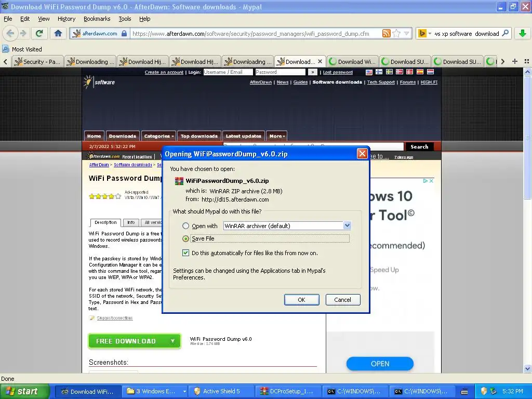Go to Top downloads page
This screenshot has height=399, width=532.
click(199, 136)
